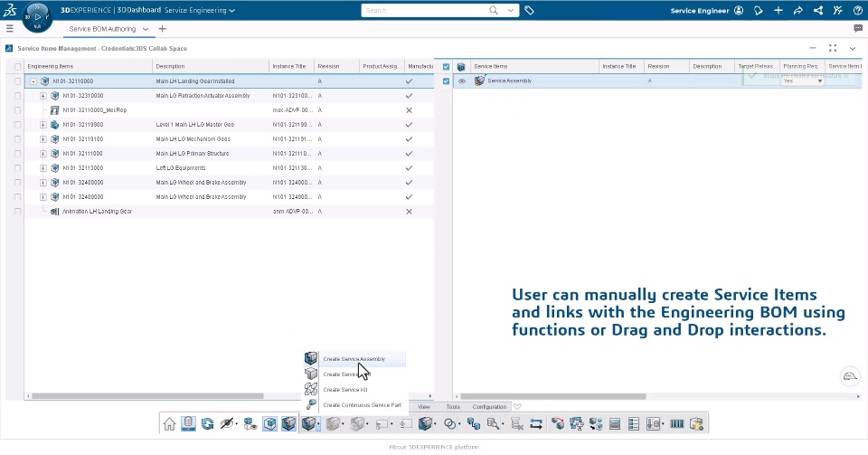Click the helmet assistant icon at lower right
868x455 pixels.
pos(850,376)
